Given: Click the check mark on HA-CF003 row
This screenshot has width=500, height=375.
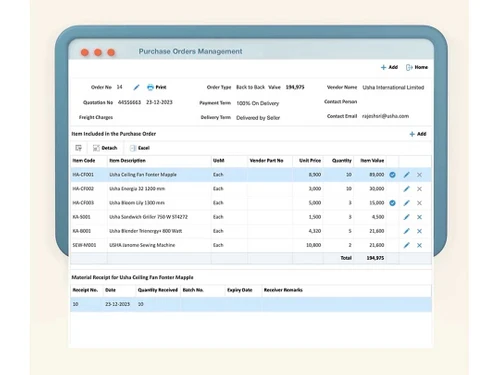Looking at the screenshot, I should tap(392, 203).
